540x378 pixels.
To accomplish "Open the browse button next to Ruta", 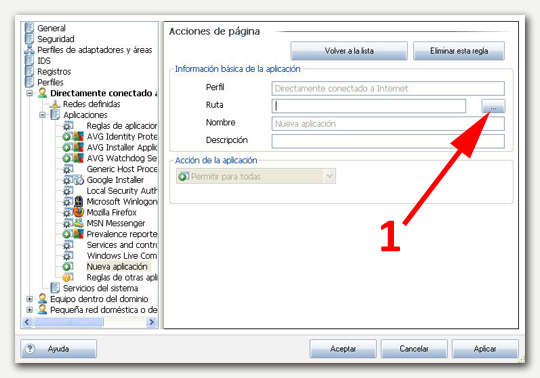I will coord(493,106).
